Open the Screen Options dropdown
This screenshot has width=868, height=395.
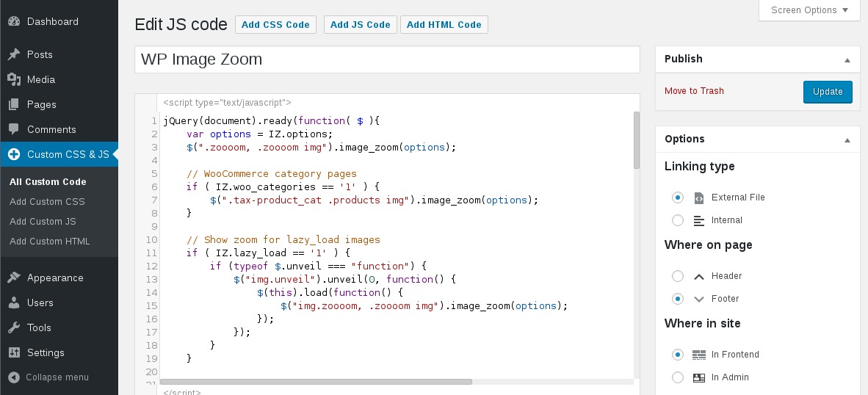pos(809,10)
